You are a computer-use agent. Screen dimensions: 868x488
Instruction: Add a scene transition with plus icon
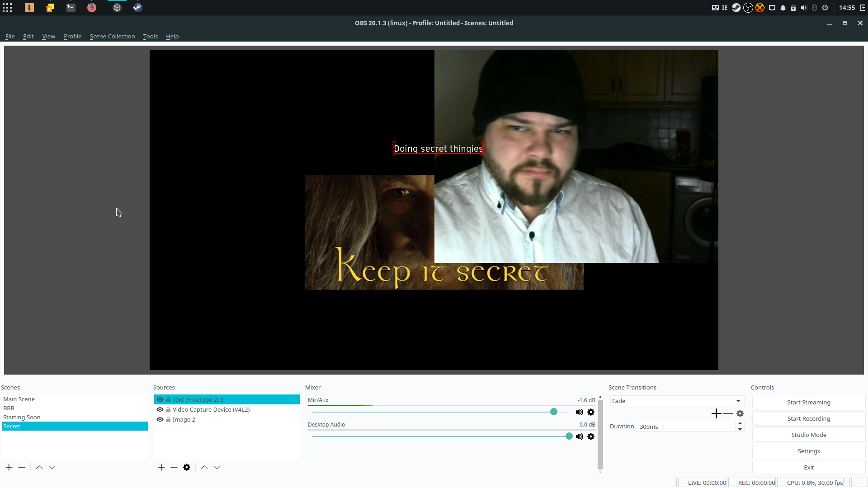[x=716, y=413]
